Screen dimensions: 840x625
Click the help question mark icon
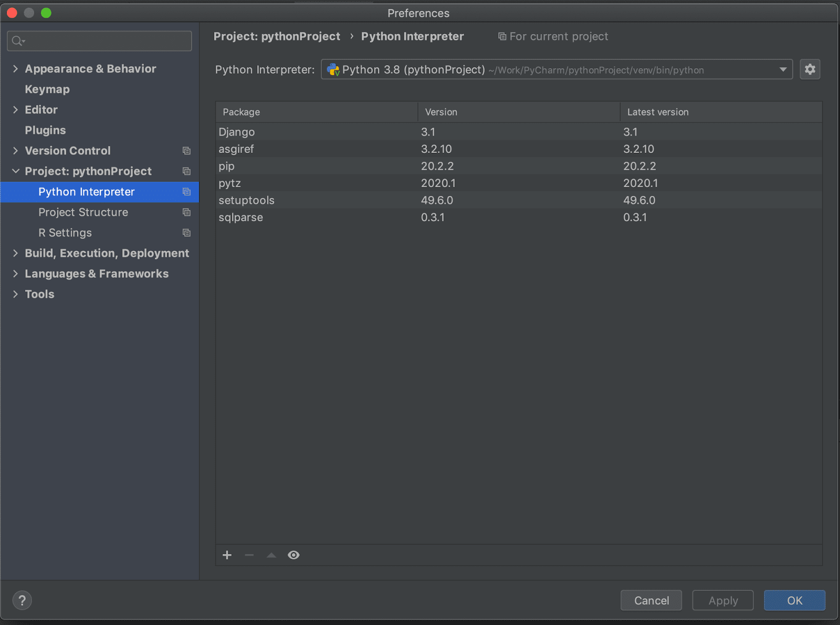(x=22, y=600)
